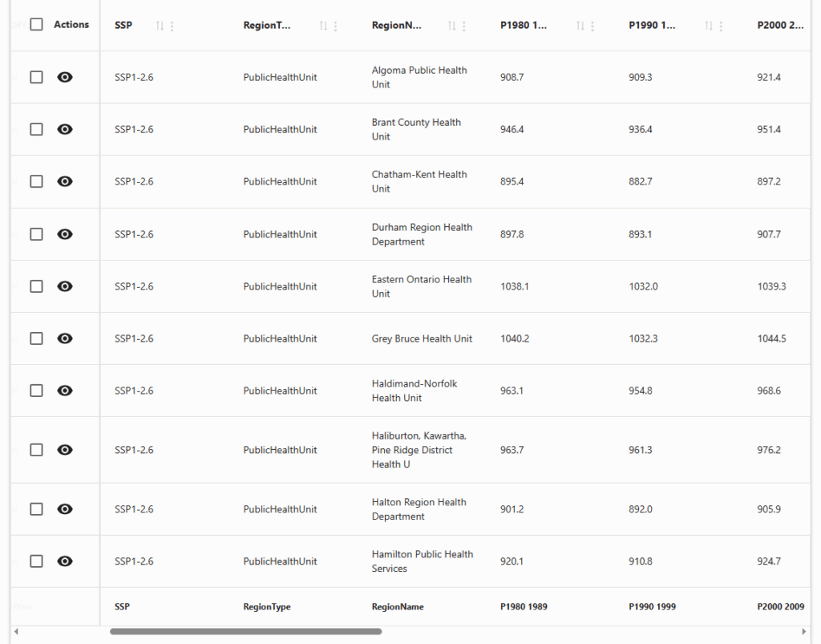
Task: View Hamilton Public Health Services row details
Action: pyautogui.click(x=65, y=561)
